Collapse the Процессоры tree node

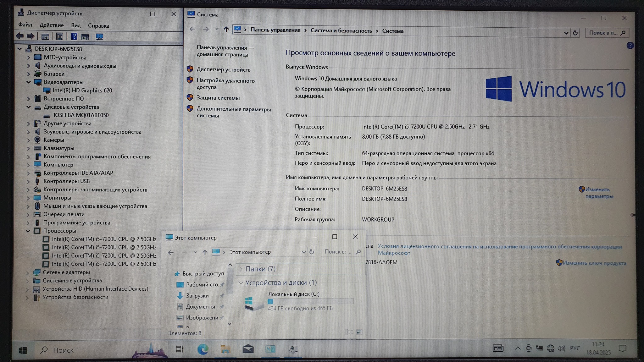(x=28, y=231)
